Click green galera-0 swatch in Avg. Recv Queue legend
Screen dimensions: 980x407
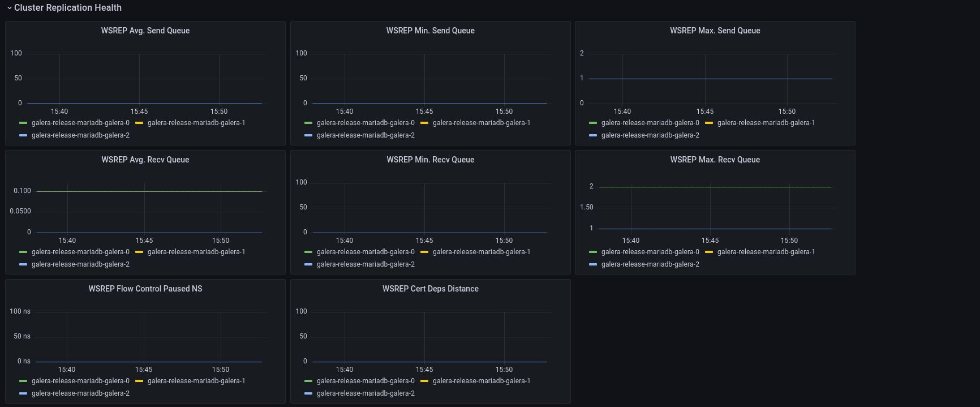(23, 252)
